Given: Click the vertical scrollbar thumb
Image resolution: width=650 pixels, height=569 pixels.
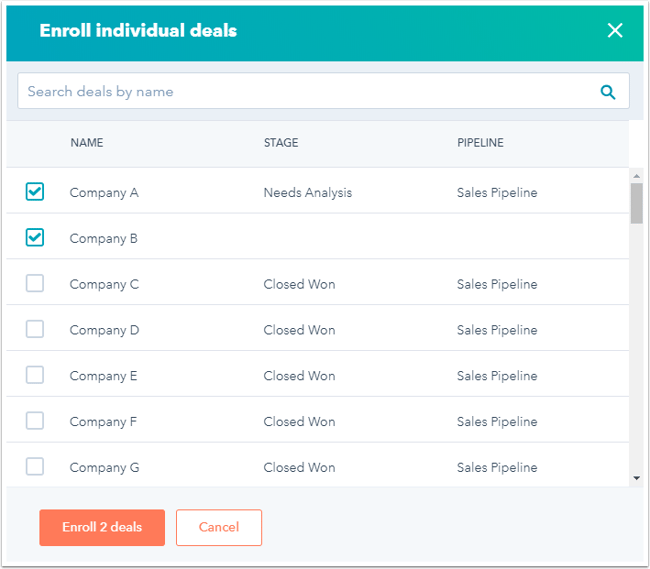Looking at the screenshot, I should [636, 203].
